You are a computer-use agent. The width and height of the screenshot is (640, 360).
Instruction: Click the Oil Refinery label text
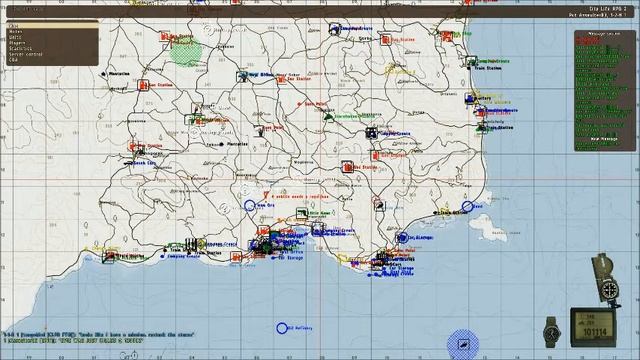tap(300, 328)
